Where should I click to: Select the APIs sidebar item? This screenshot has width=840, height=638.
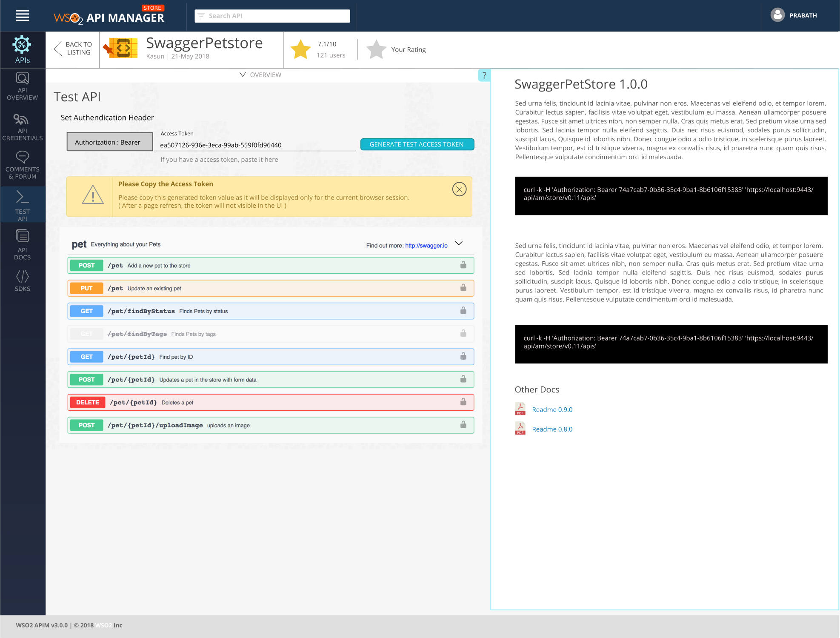22,49
